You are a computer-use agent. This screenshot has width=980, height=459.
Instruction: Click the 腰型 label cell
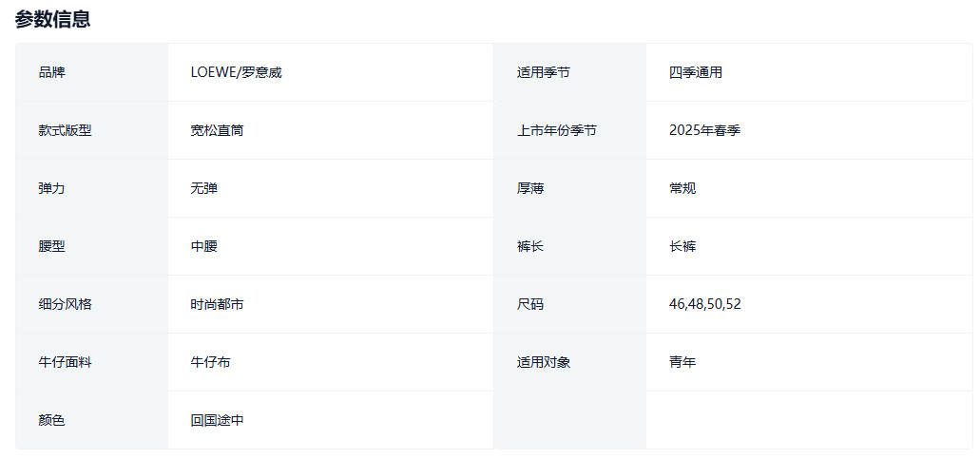click(x=52, y=246)
